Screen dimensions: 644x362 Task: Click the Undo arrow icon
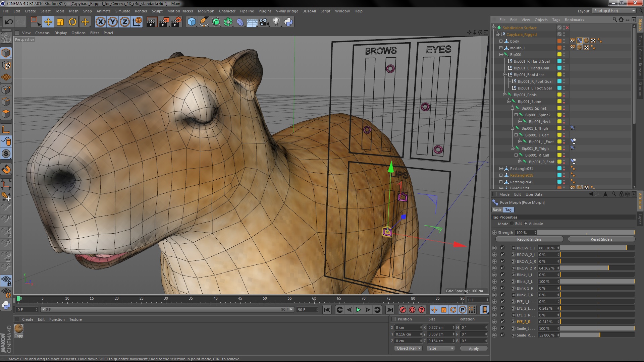point(9,22)
